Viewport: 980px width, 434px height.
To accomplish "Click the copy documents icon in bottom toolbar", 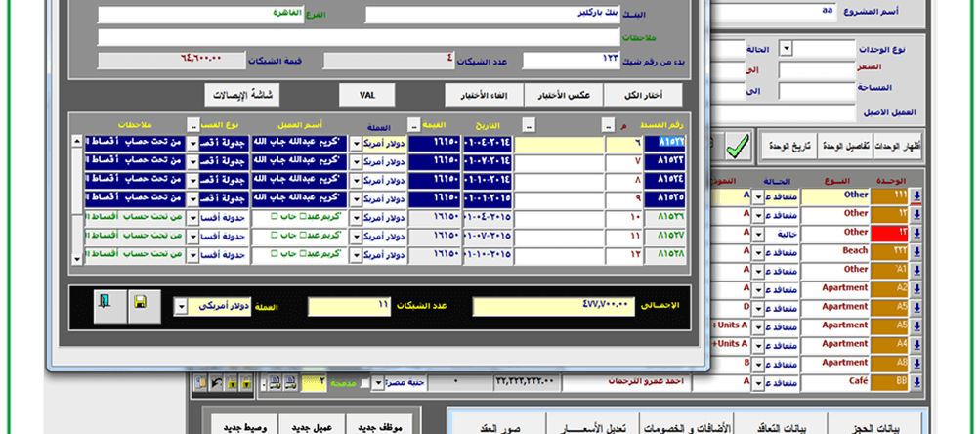I will (201, 383).
